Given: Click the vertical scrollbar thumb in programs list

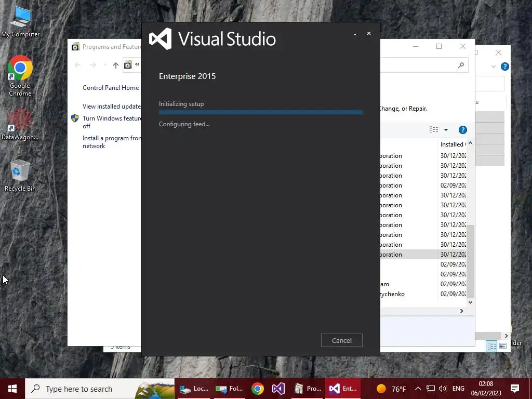Looking at the screenshot, I should pos(470,261).
